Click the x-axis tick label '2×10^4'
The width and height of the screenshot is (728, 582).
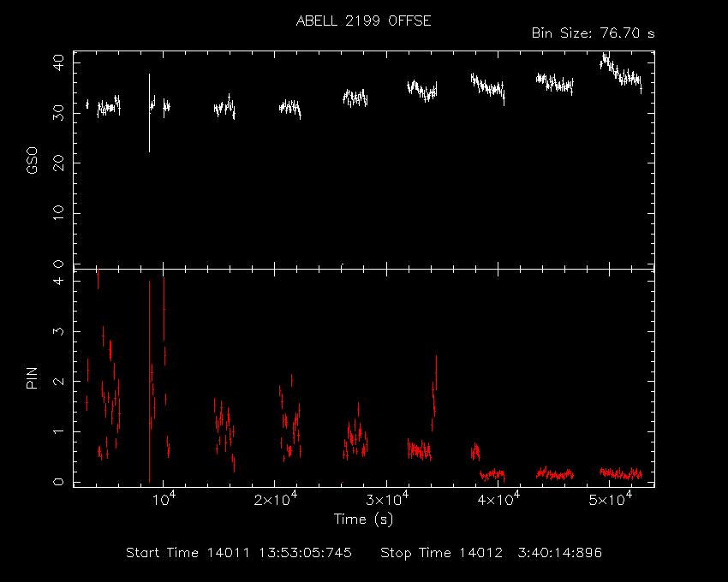coord(276,499)
